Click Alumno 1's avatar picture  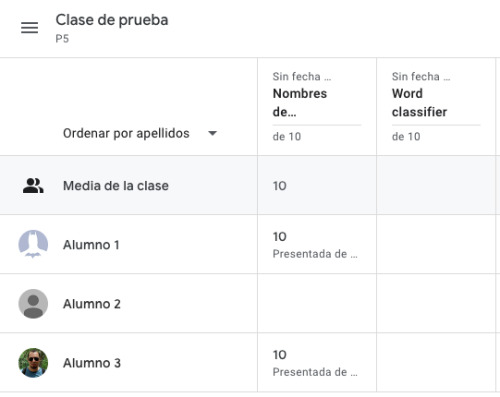[x=33, y=244]
